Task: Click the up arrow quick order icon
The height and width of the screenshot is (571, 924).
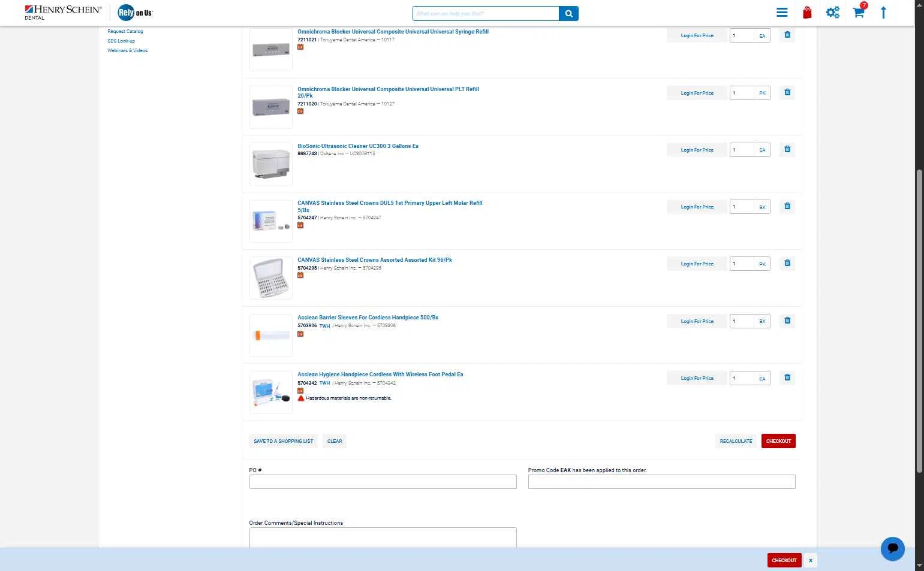Action: pyautogui.click(x=883, y=13)
